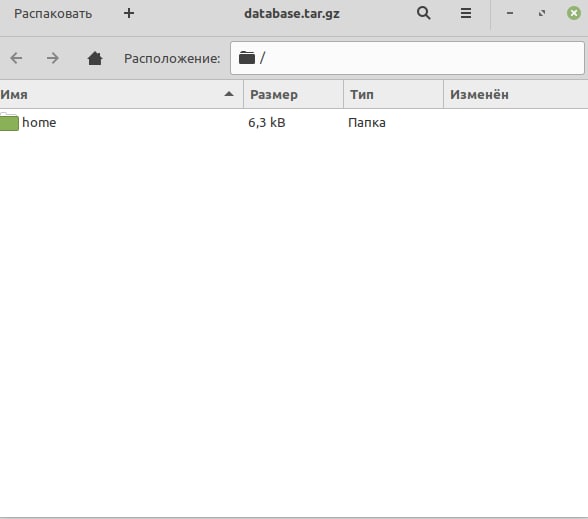Image resolution: width=588 pixels, height=519 pixels.
Task: Minimize the archive window
Action: [x=510, y=13]
